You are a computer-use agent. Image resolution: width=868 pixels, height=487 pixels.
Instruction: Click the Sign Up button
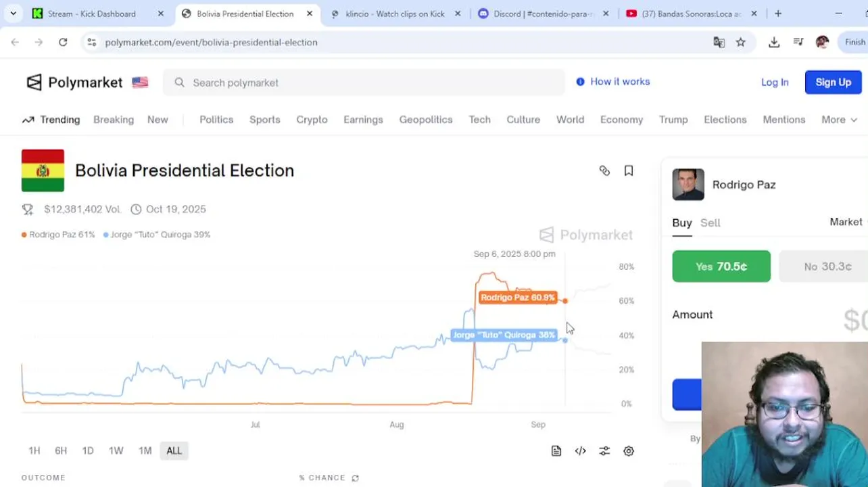tap(833, 82)
